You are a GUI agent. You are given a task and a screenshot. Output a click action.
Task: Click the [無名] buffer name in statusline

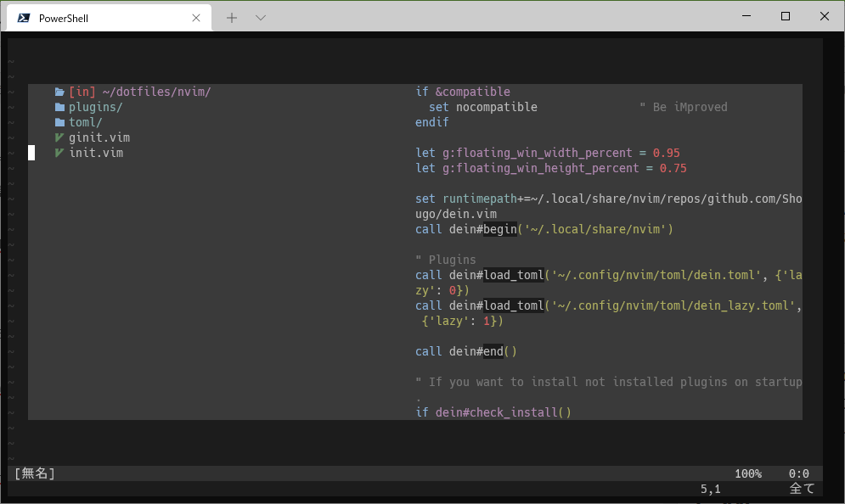click(35, 473)
